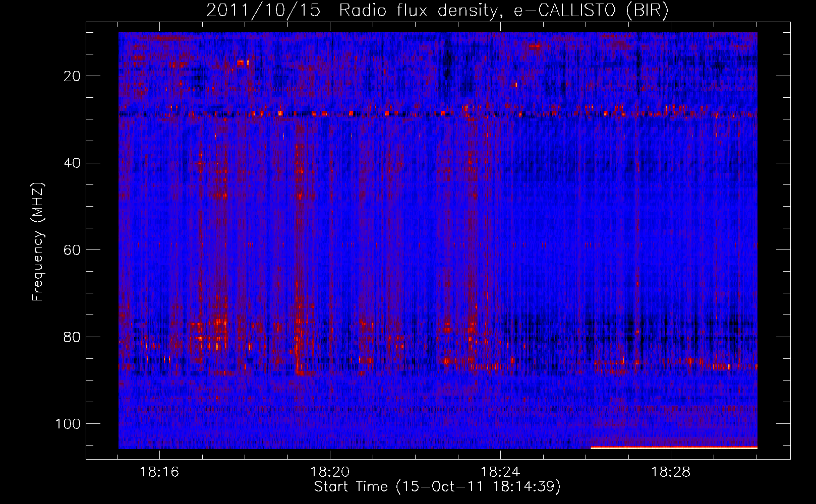
Task: Click the white line at spectrogram bottom right
Action: pos(674,448)
